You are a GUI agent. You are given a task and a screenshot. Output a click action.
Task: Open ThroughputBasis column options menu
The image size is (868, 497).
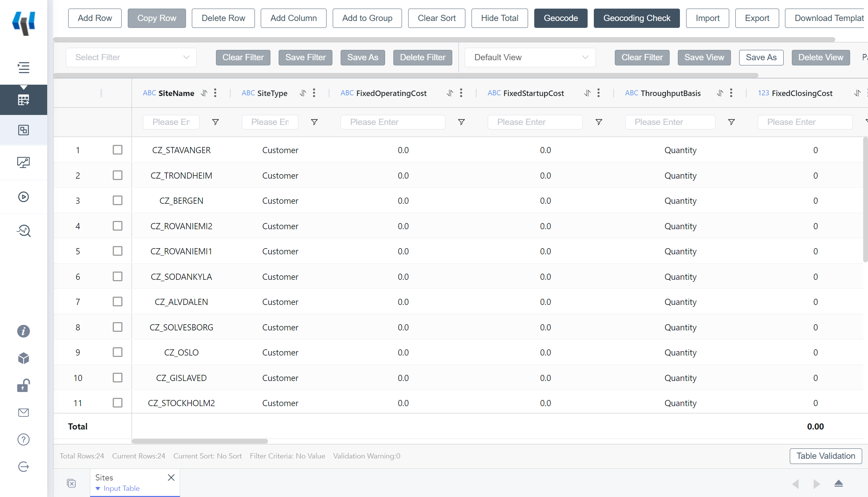pyautogui.click(x=731, y=93)
